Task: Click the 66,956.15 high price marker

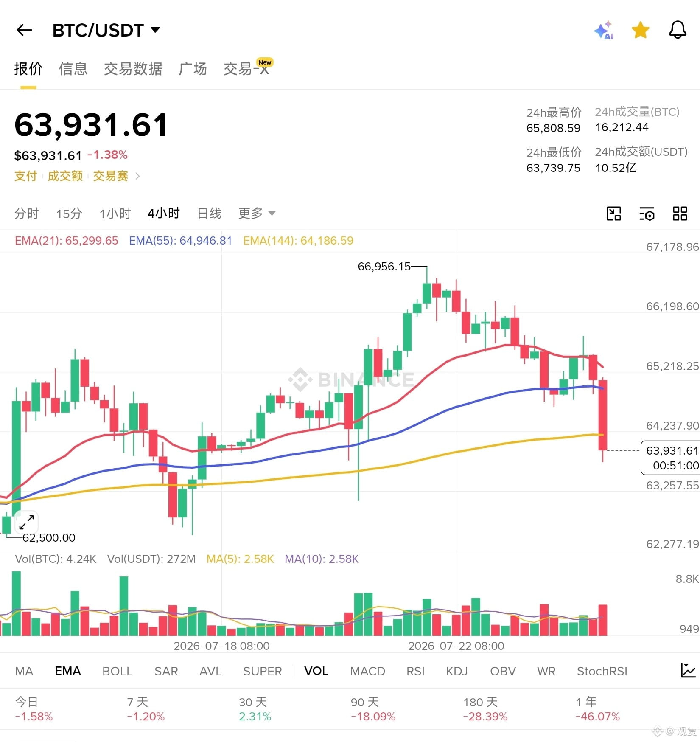Action: coord(384,267)
